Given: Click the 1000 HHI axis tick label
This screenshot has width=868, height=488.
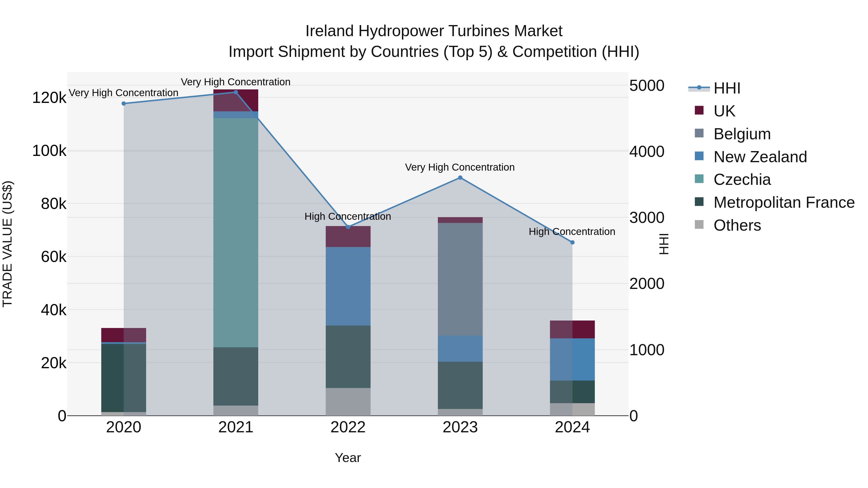Looking at the screenshot, I should click(647, 350).
